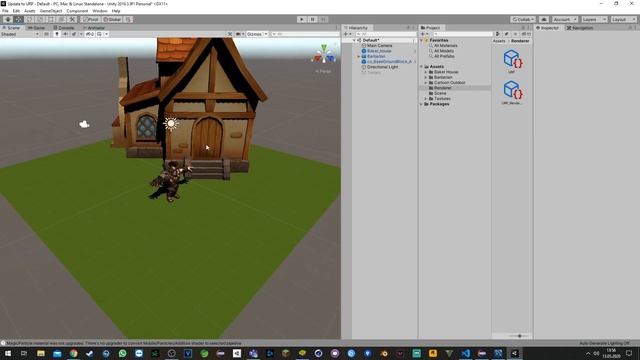This screenshot has width=640, height=360.
Task: Expand the Packages folder
Action: pyautogui.click(x=421, y=104)
